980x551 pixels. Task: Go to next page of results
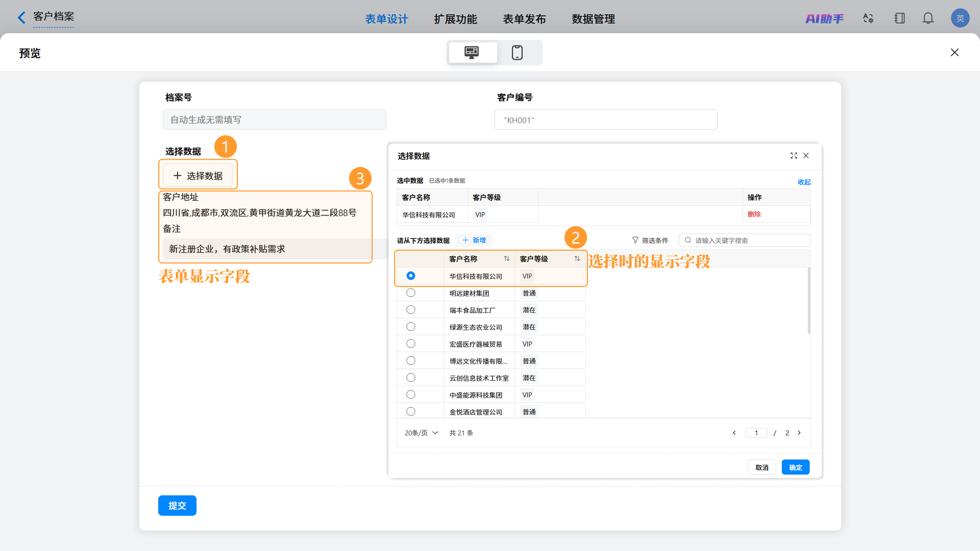click(x=799, y=433)
